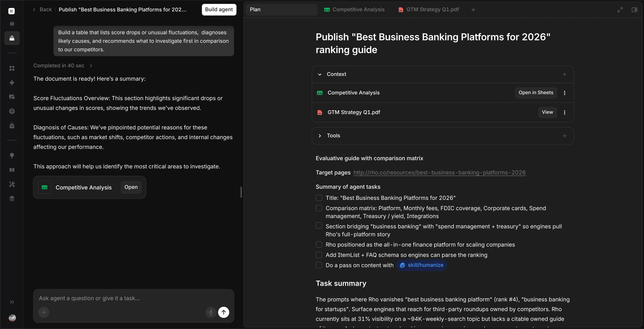Image resolution: width=644 pixels, height=329 pixels.
Task: Open Competitive Analysis from chat attachment card
Action: 131,187
